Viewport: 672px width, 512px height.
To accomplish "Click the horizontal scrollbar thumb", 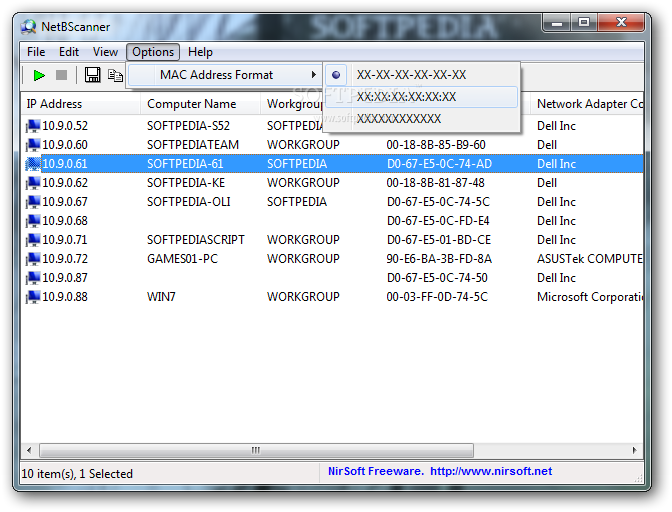I will pyautogui.click(x=256, y=450).
